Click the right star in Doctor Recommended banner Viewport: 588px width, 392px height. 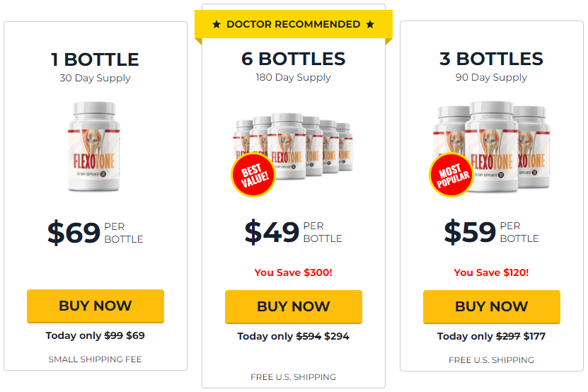point(370,25)
